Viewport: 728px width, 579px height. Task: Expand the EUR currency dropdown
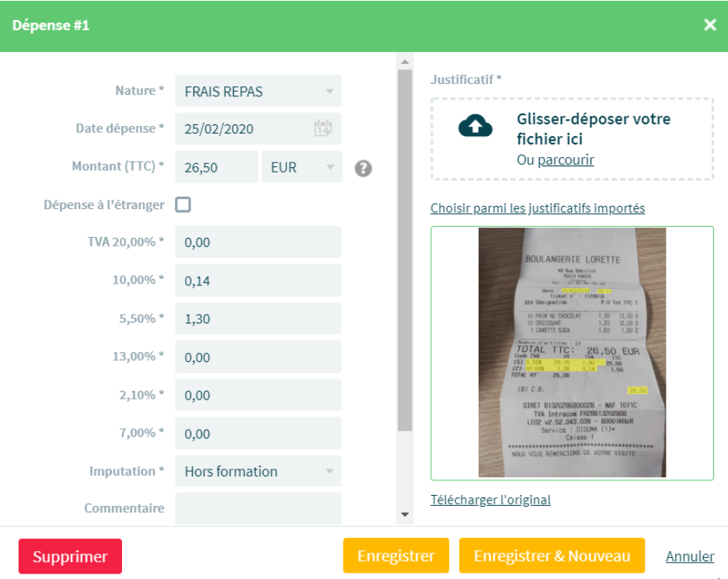tap(301, 167)
